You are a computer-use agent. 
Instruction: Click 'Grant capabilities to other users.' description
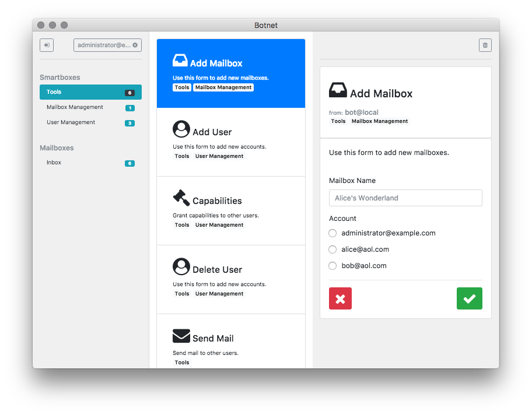coord(215,216)
